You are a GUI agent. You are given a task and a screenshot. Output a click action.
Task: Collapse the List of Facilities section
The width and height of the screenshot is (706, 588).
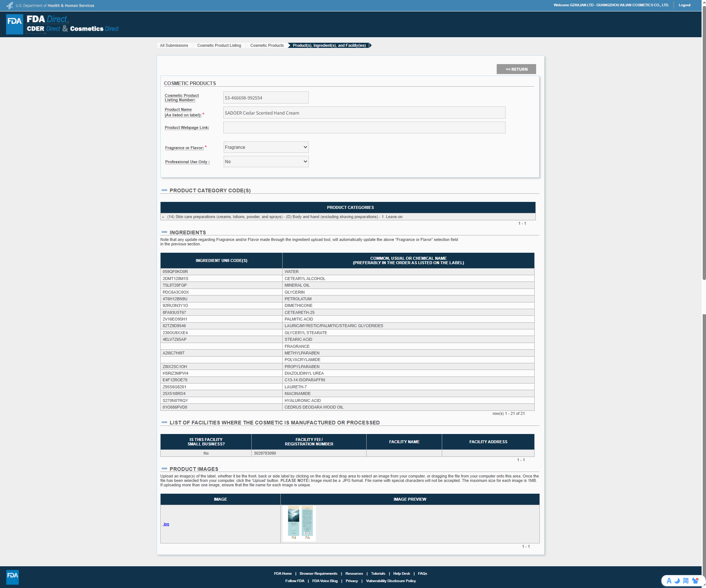pos(164,423)
